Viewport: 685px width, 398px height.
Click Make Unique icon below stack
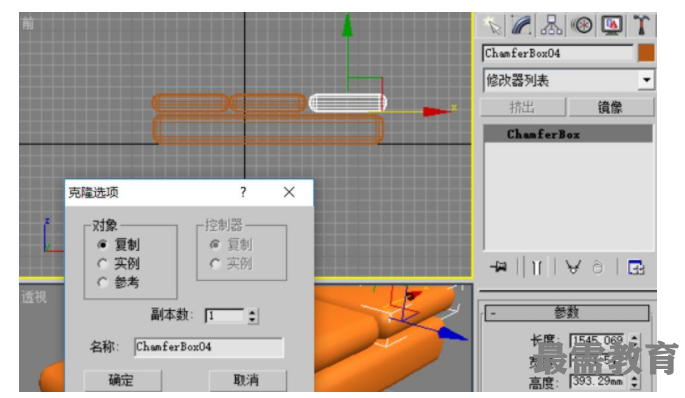point(573,266)
